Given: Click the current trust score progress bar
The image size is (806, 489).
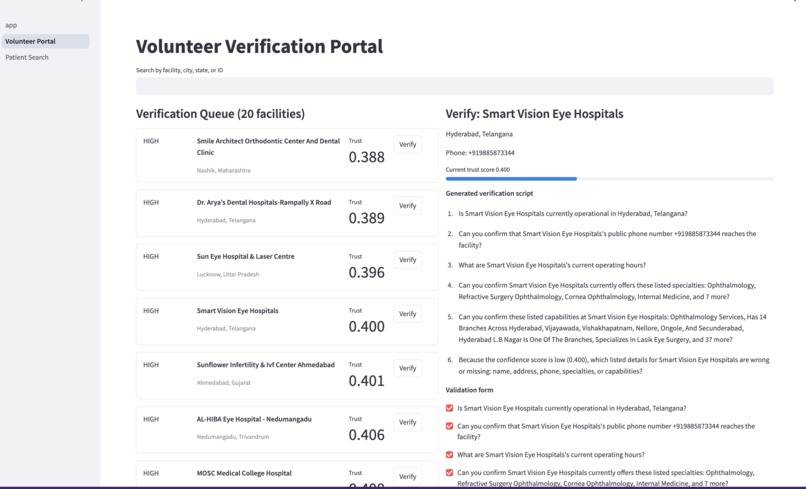Looking at the screenshot, I should point(609,179).
